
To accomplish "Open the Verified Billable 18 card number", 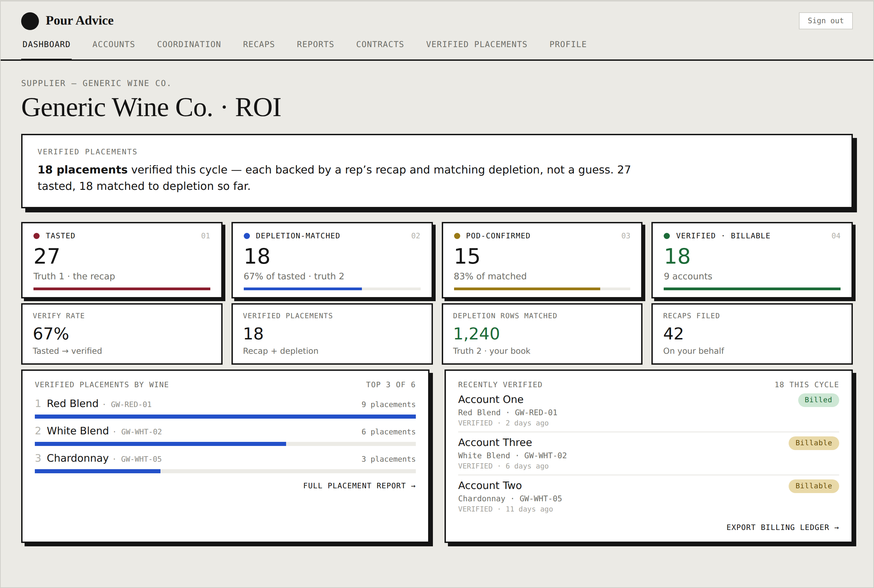I will point(677,256).
